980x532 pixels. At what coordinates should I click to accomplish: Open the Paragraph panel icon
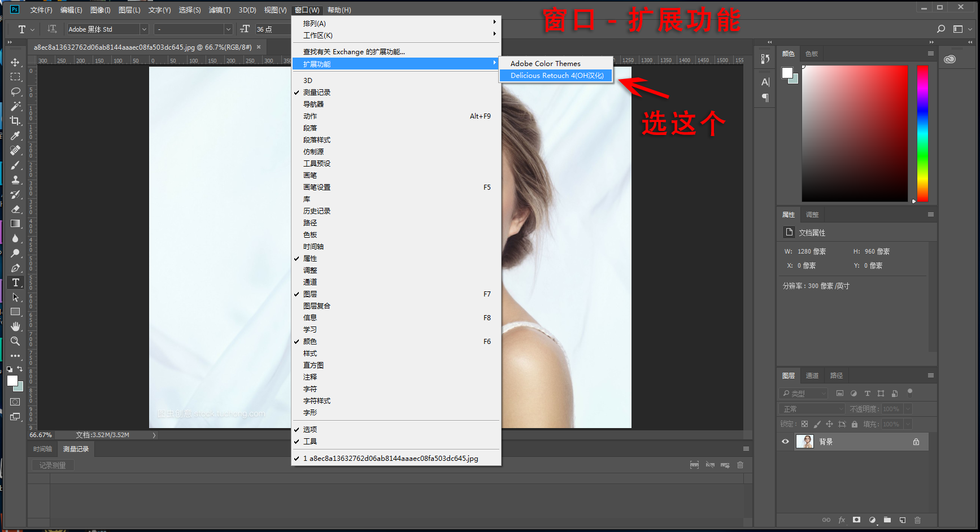point(765,97)
